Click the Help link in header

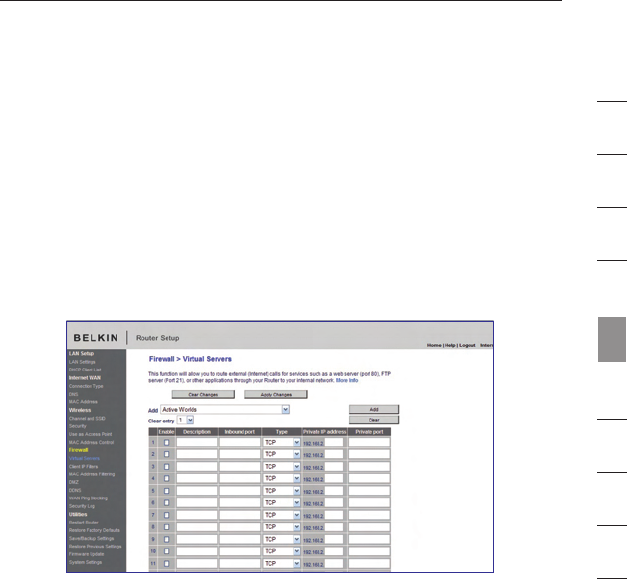coord(450,345)
